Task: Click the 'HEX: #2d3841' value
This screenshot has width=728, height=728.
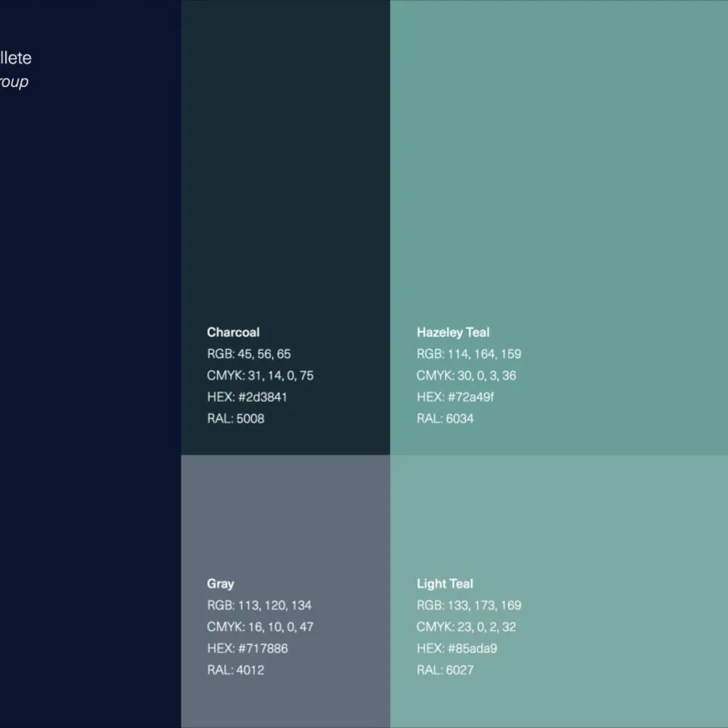Action: (x=247, y=397)
